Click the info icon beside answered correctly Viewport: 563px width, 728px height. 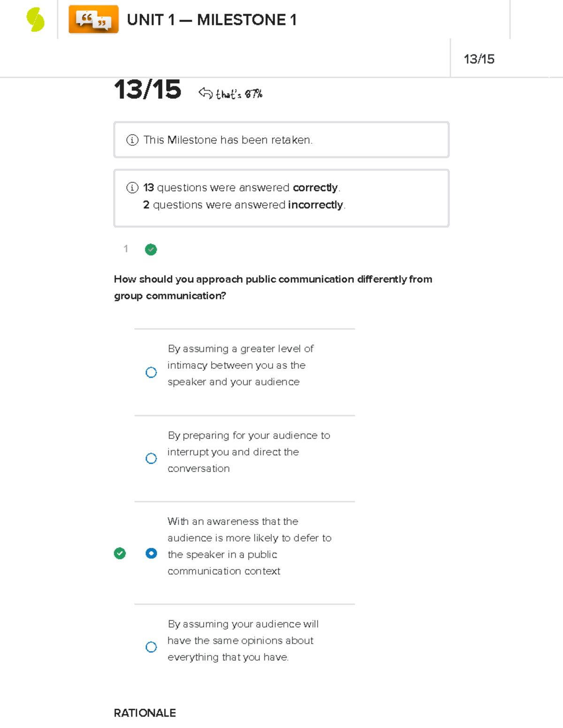coord(132,188)
